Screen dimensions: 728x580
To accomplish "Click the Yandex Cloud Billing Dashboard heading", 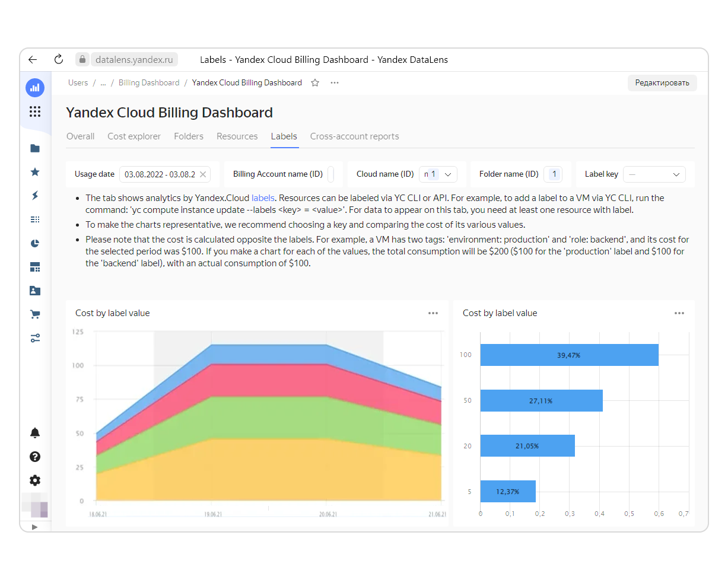I will [x=170, y=113].
